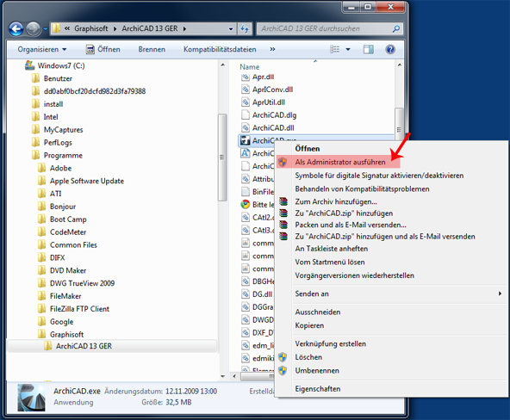
Task: Select the ArchiCAD.dll file
Action: click(x=273, y=127)
